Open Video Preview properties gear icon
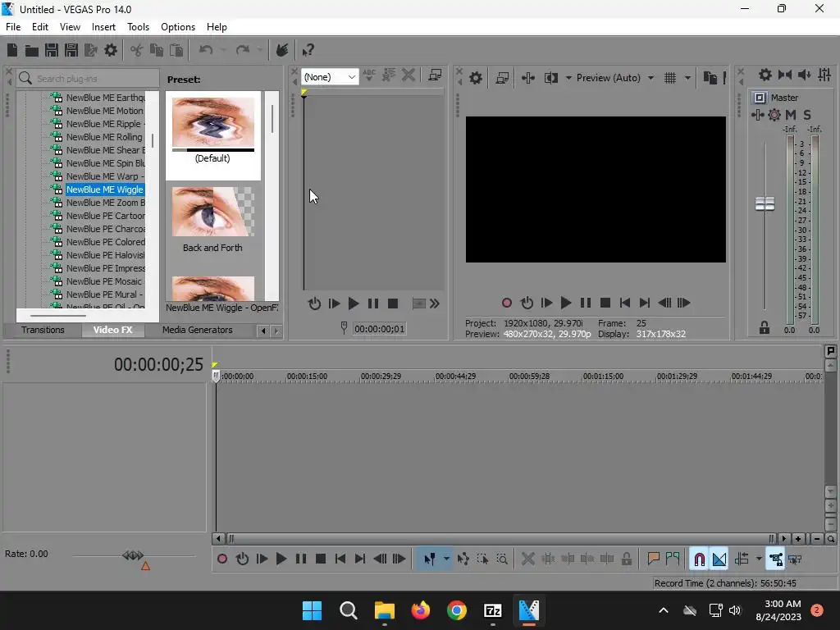Screen dimensions: 840x630 [476, 78]
